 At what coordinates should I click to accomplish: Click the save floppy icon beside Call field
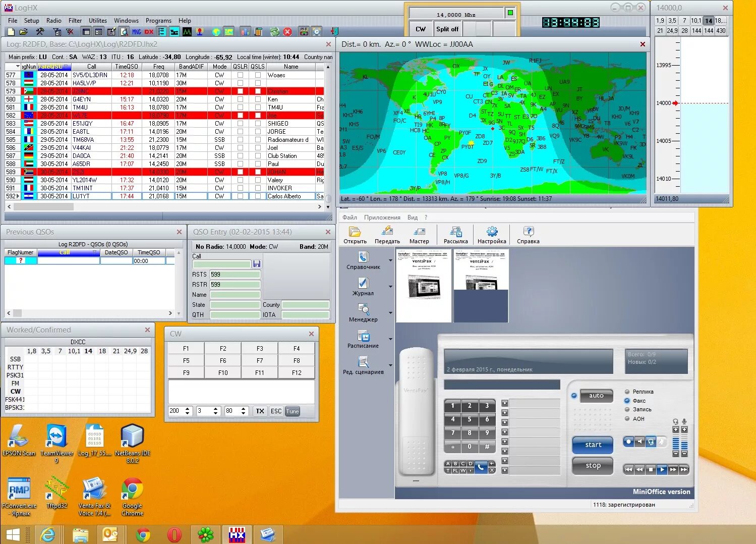click(x=257, y=264)
